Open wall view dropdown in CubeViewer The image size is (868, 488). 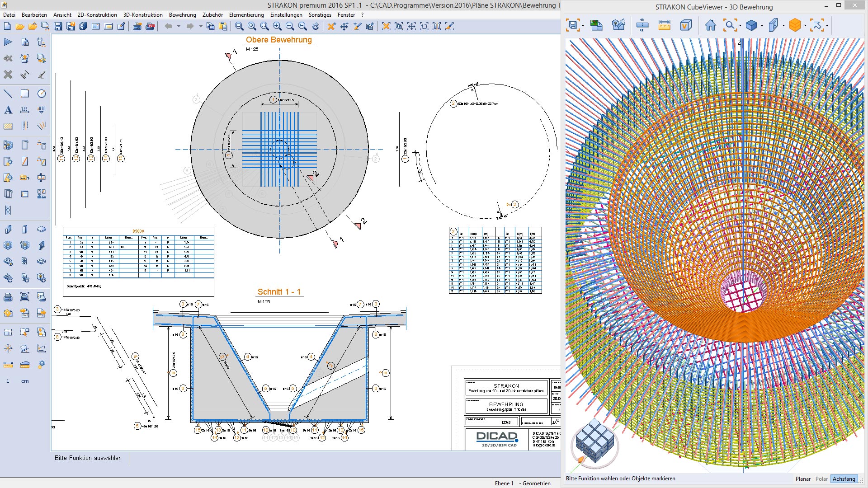tap(783, 25)
